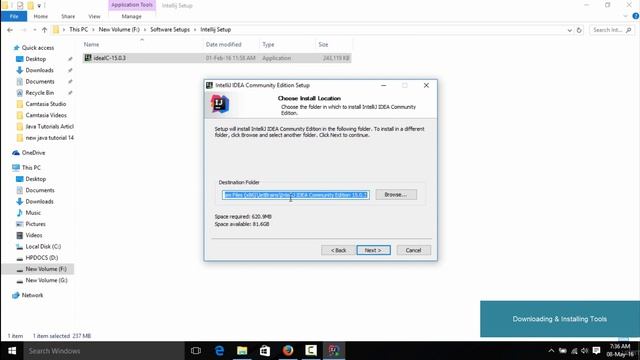Open Videos under This PC
Viewport: 640px width, 360px height.
tap(33, 236)
